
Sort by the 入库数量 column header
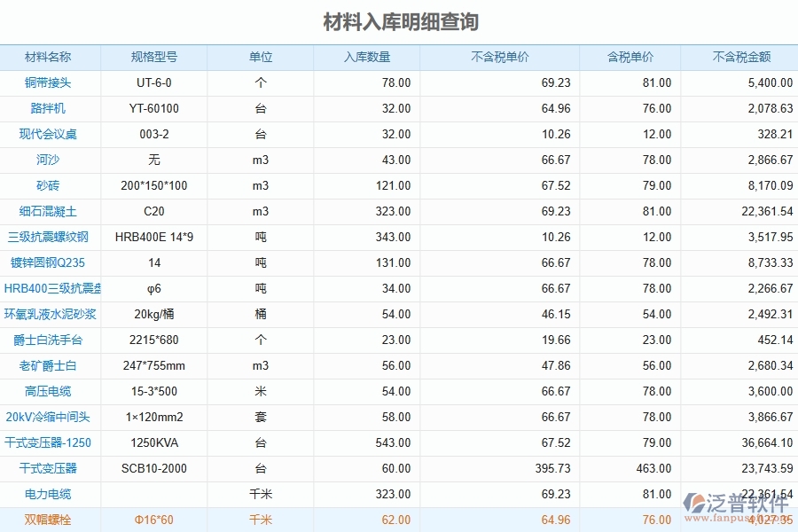366,57
